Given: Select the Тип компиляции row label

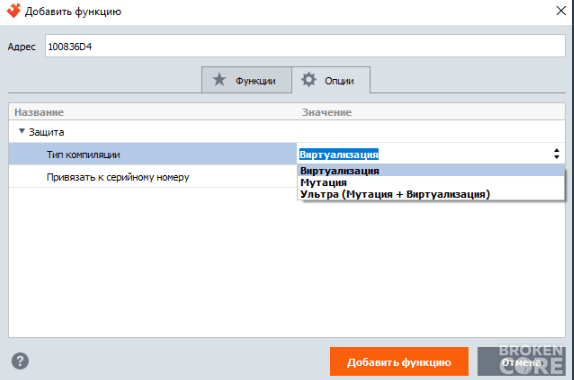Looking at the screenshot, I should point(83,154).
